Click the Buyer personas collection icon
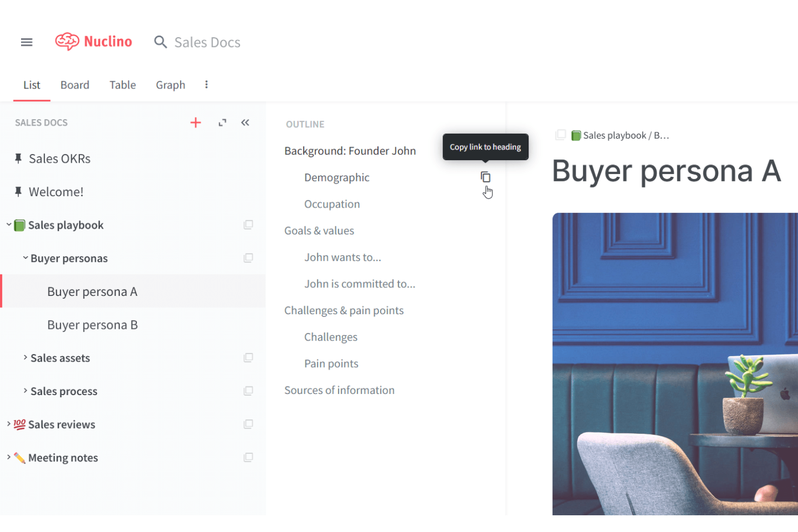The width and height of the screenshot is (798, 532). pos(249,258)
